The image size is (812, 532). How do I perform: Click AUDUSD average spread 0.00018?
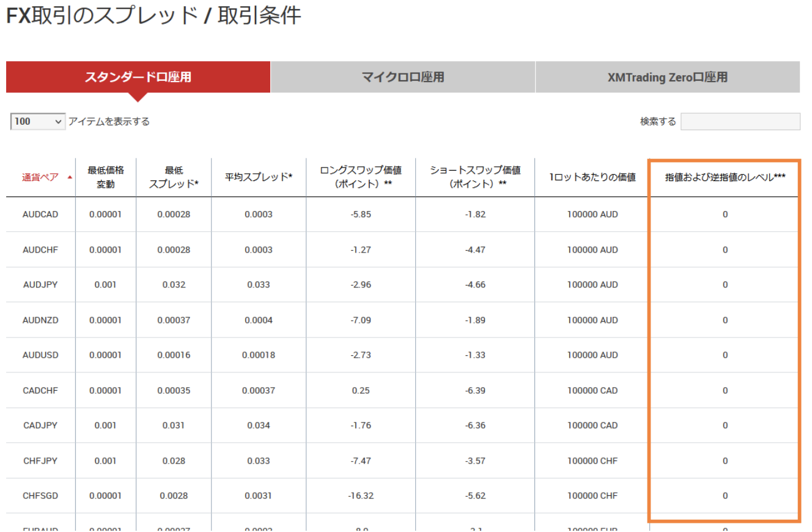259,355
